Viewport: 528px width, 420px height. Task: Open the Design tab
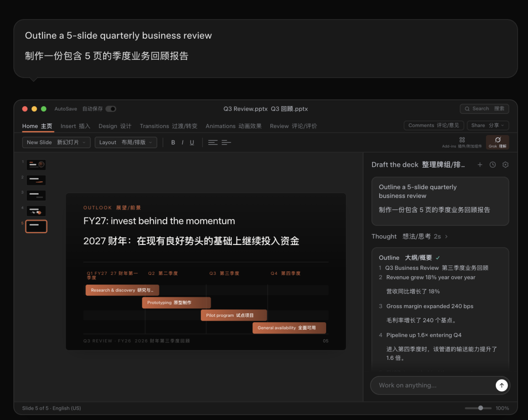tap(115, 126)
